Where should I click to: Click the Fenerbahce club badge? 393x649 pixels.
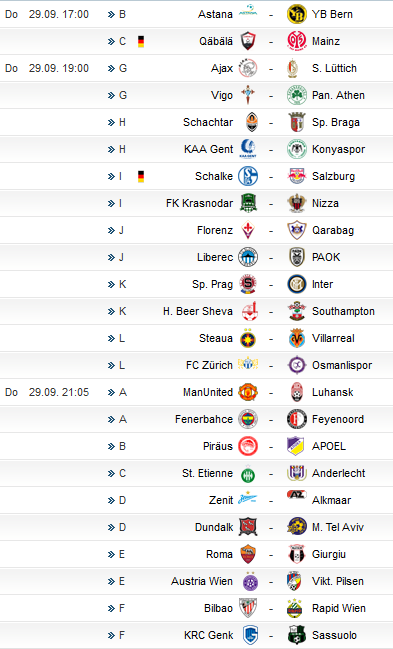point(248,419)
